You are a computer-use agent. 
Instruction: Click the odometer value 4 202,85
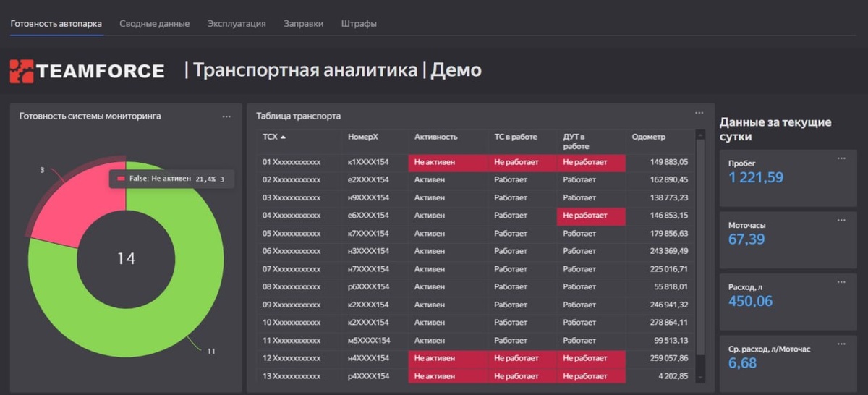[x=673, y=376]
